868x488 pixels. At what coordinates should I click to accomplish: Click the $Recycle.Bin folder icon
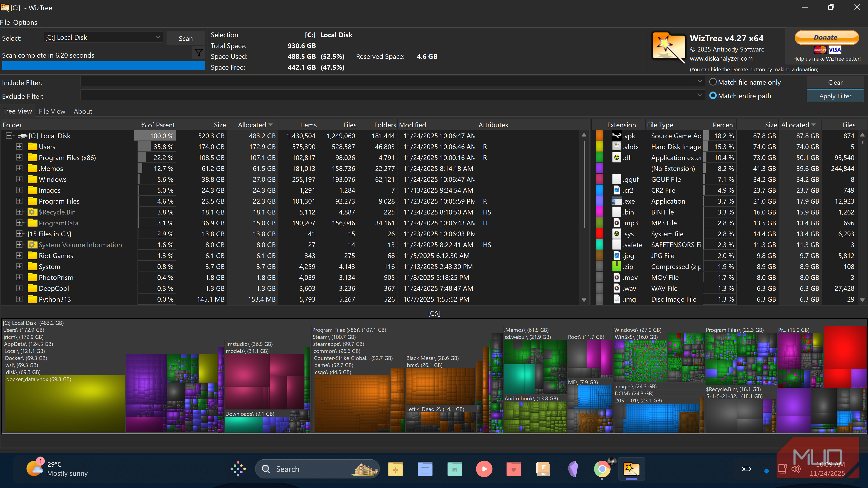tap(33, 212)
